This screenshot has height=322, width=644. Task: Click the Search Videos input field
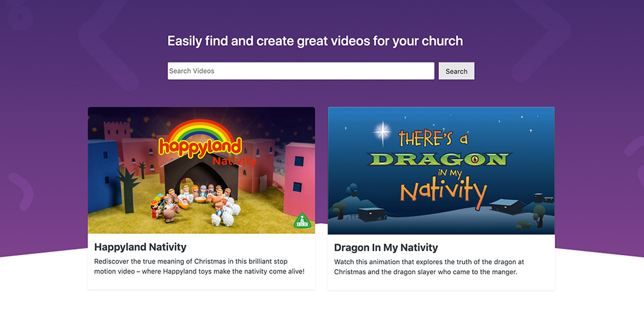301,70
